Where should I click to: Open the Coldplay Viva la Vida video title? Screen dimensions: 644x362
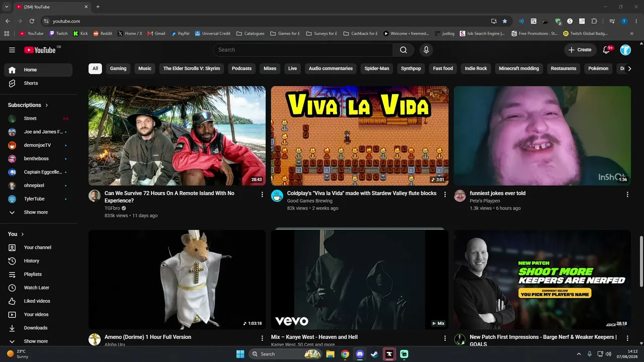coord(362,193)
